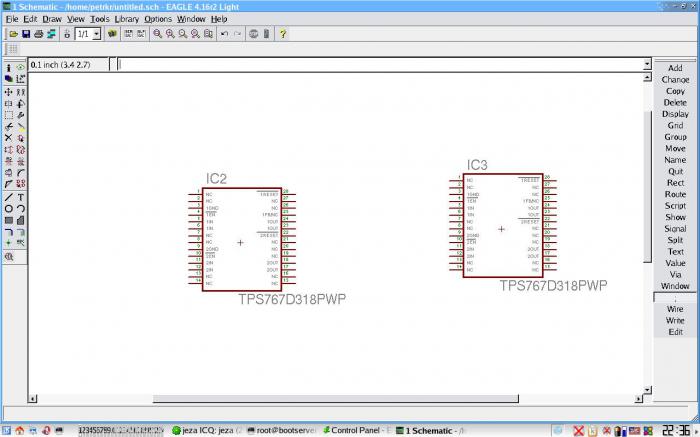Select the Info tool
The width and height of the screenshot is (700, 437).
click(8, 67)
